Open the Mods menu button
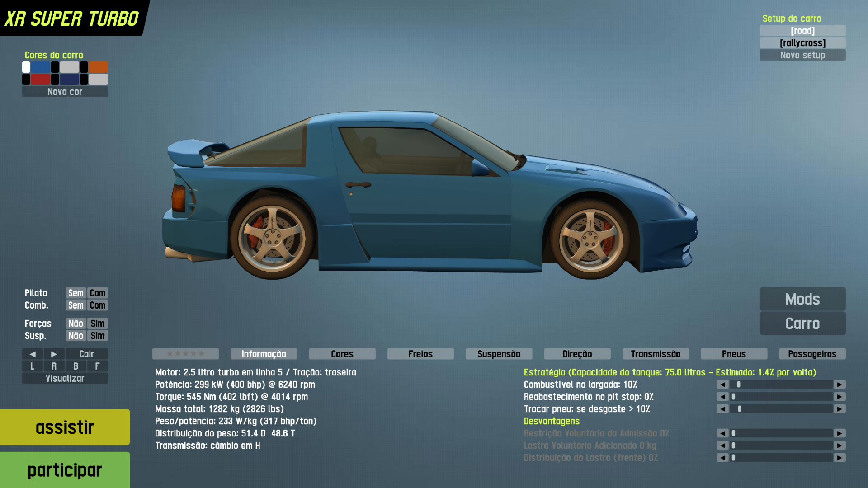This screenshot has height=488, width=868. (802, 299)
